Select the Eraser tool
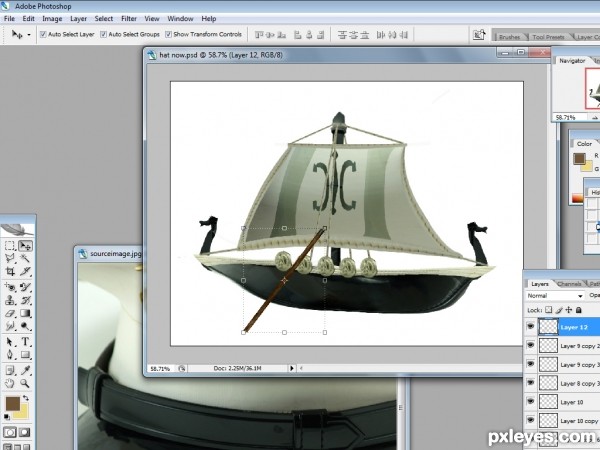The height and width of the screenshot is (450, 600). coord(10,313)
